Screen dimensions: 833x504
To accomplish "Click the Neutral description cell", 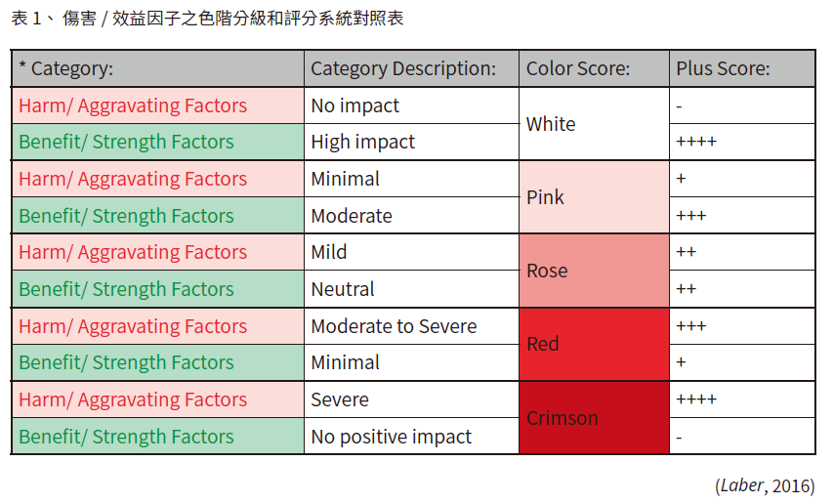I will (411, 289).
